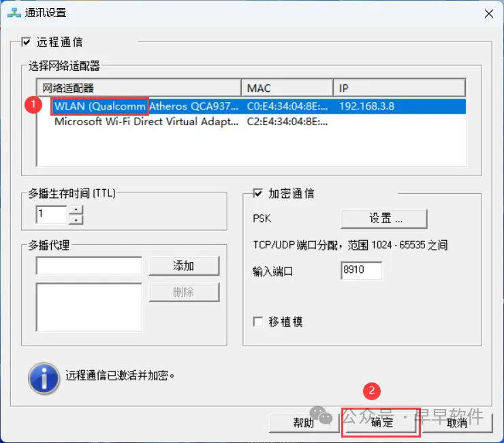Click the multicast proxy list box
The width and height of the screenshot is (504, 443).
click(x=89, y=307)
